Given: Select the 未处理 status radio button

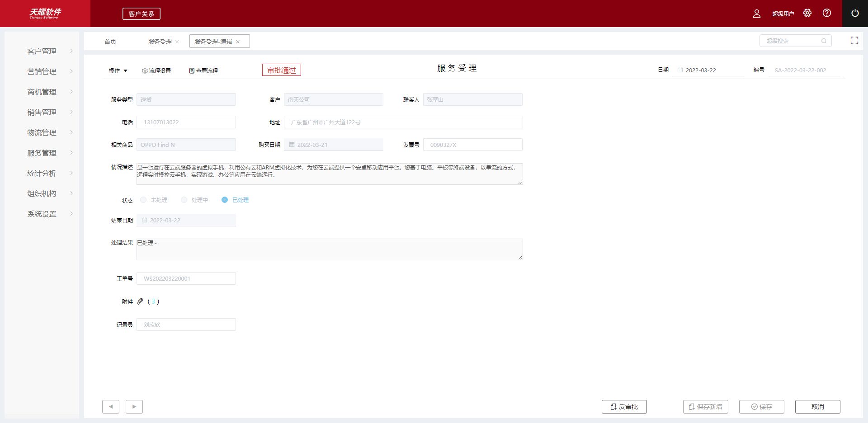Looking at the screenshot, I should [143, 200].
